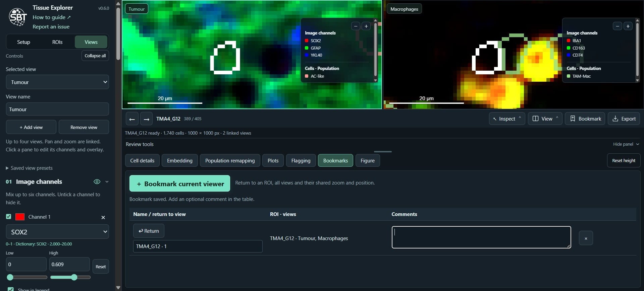Click the Remove view button

pos(84,127)
